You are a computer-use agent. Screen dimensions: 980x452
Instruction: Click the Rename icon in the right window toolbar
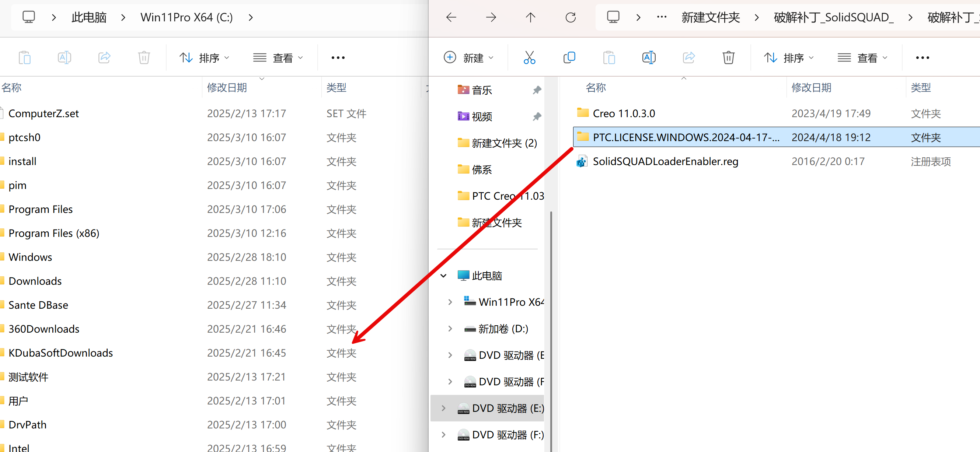(x=649, y=58)
